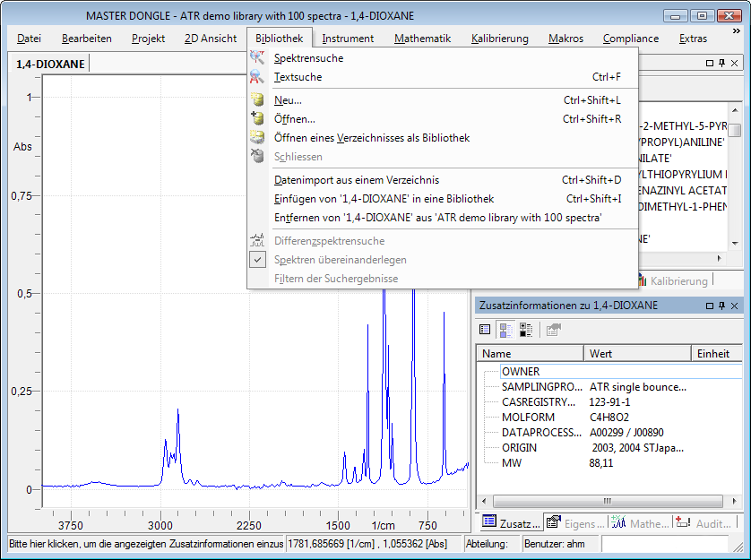
Task: Click icon for opening directory as library
Action: click(257, 138)
